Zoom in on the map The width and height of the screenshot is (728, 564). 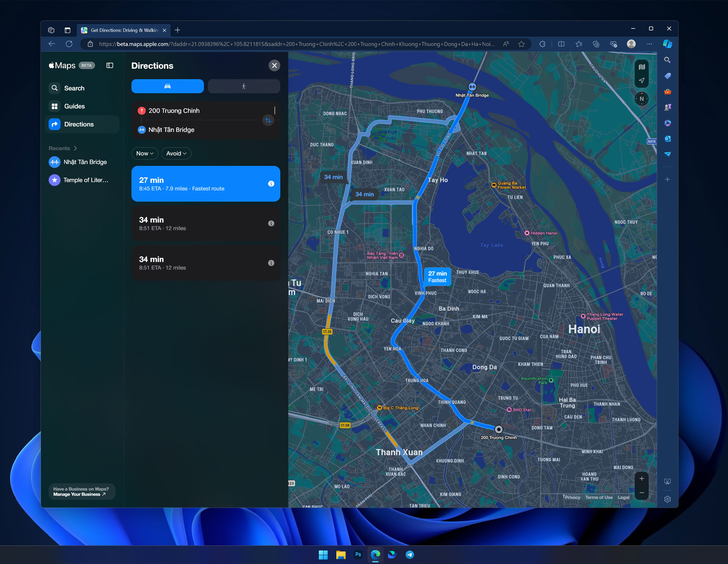click(642, 479)
